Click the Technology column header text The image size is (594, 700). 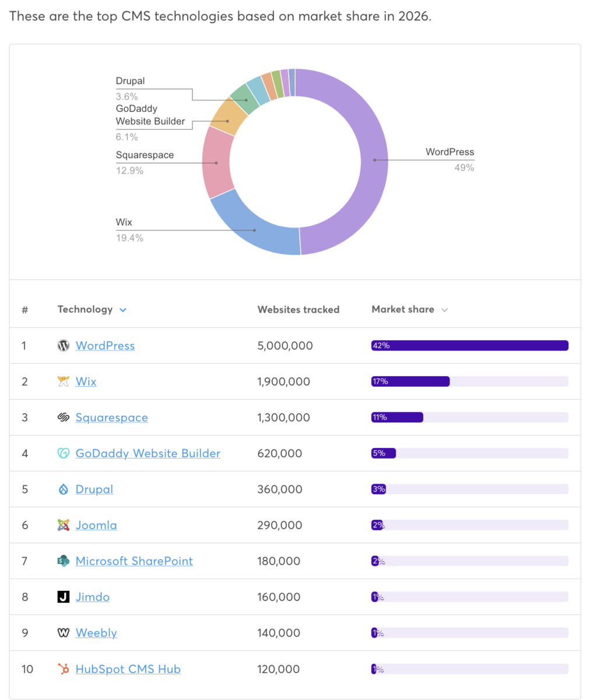85,309
